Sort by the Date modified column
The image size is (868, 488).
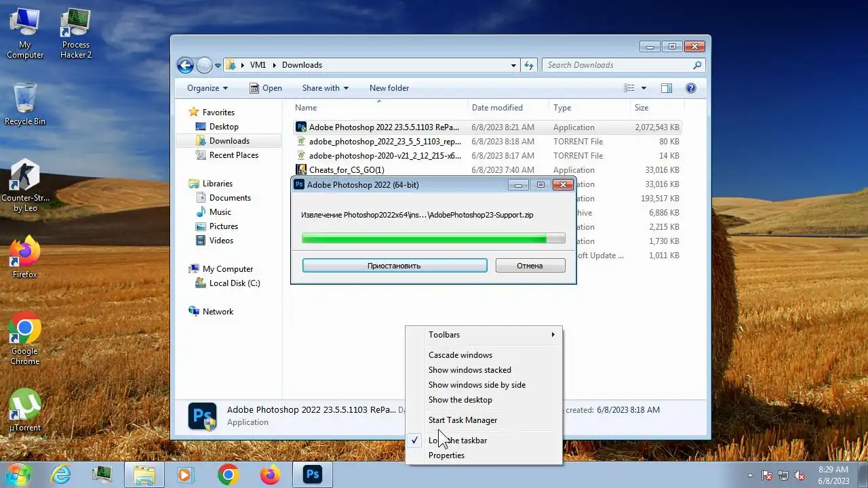[x=507, y=108]
